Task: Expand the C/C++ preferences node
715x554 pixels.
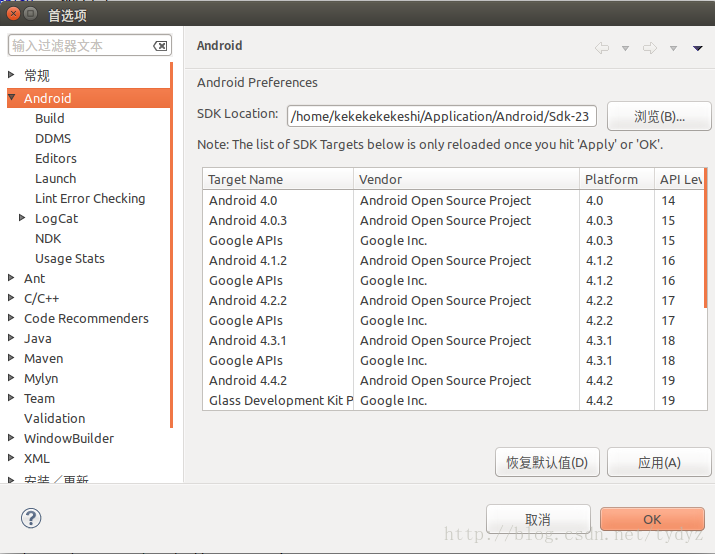Action: pos(11,298)
